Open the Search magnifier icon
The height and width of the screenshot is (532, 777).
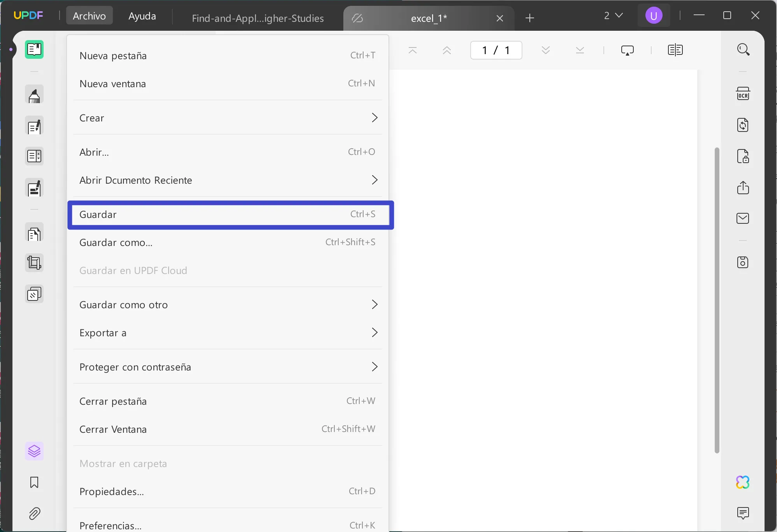click(743, 49)
